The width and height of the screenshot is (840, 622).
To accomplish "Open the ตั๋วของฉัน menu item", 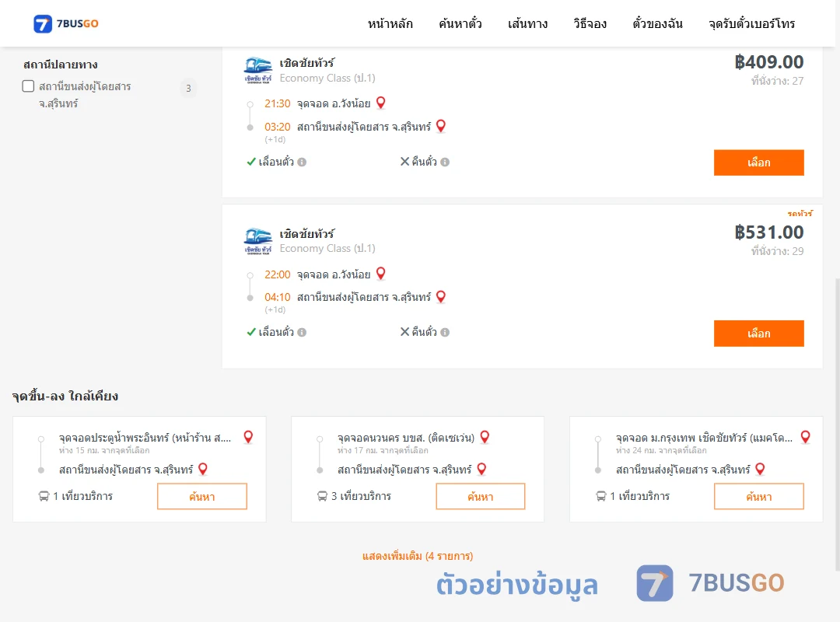I will pos(657,23).
